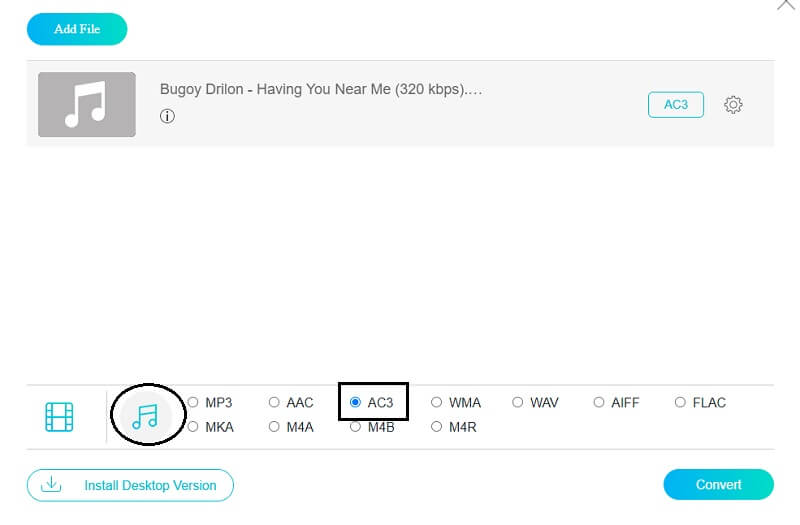Choose the AAC output format

click(x=274, y=403)
